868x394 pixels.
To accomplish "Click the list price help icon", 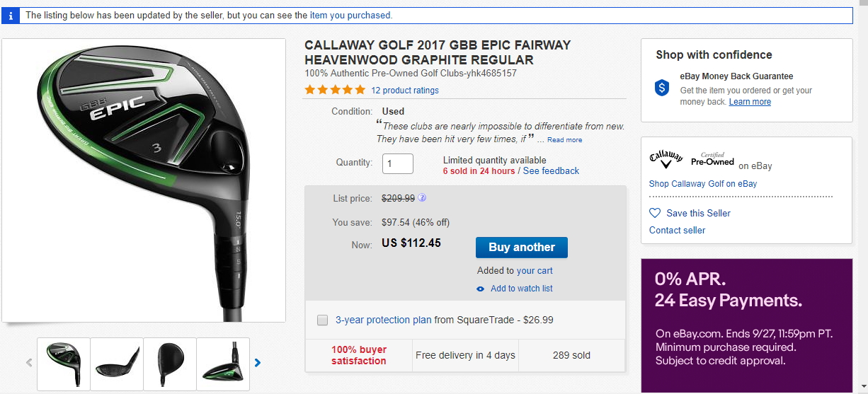I will click(422, 198).
